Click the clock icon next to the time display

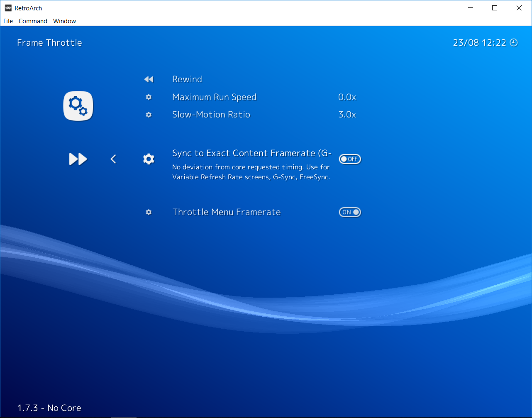tap(514, 42)
